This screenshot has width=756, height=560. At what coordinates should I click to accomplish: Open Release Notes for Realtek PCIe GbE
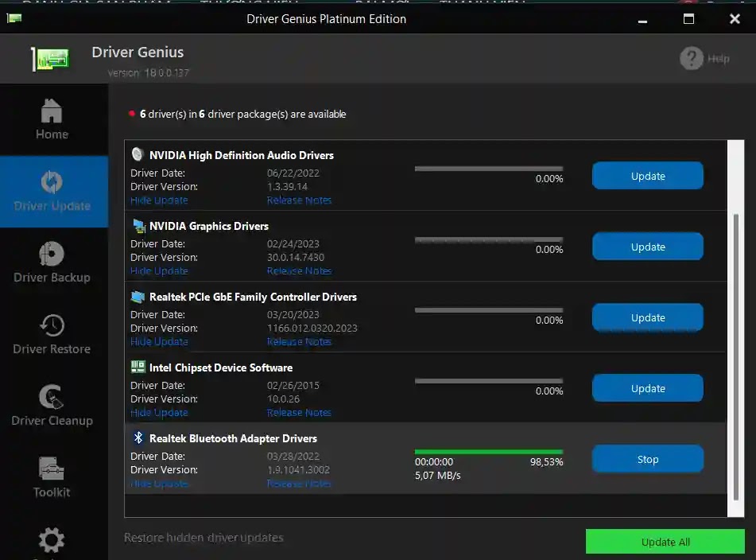(x=299, y=341)
